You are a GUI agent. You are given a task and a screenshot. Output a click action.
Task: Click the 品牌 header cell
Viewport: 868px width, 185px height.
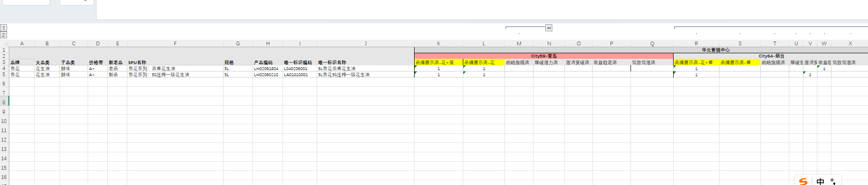(x=22, y=62)
